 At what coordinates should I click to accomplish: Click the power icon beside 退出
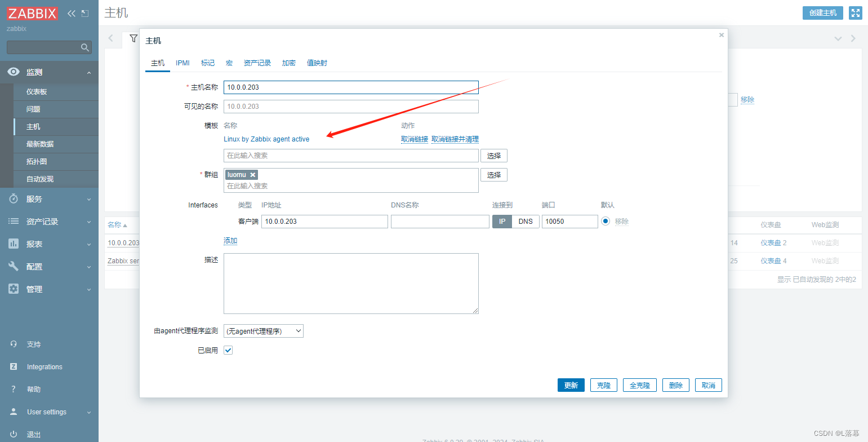point(14,434)
